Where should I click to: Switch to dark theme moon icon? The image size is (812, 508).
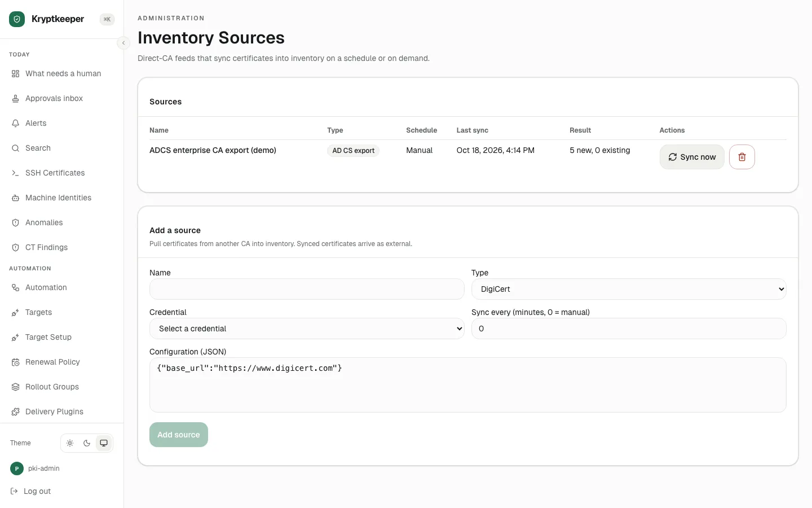(87, 443)
